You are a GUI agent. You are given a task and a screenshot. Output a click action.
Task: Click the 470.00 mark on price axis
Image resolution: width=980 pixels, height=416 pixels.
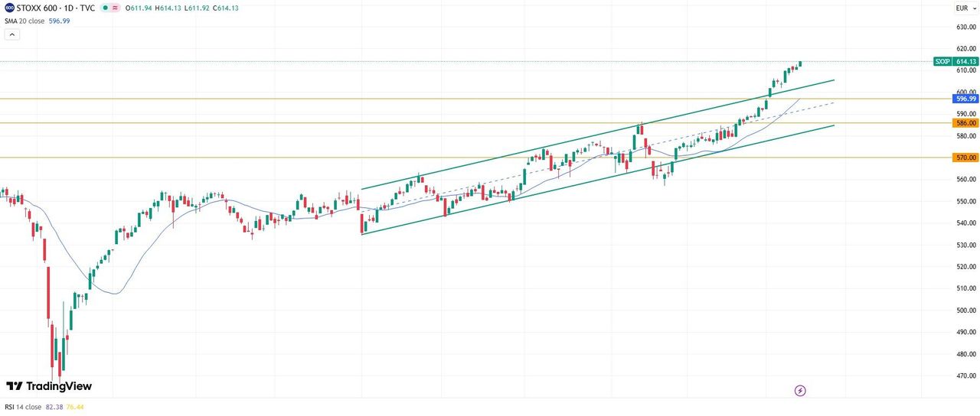[966, 376]
